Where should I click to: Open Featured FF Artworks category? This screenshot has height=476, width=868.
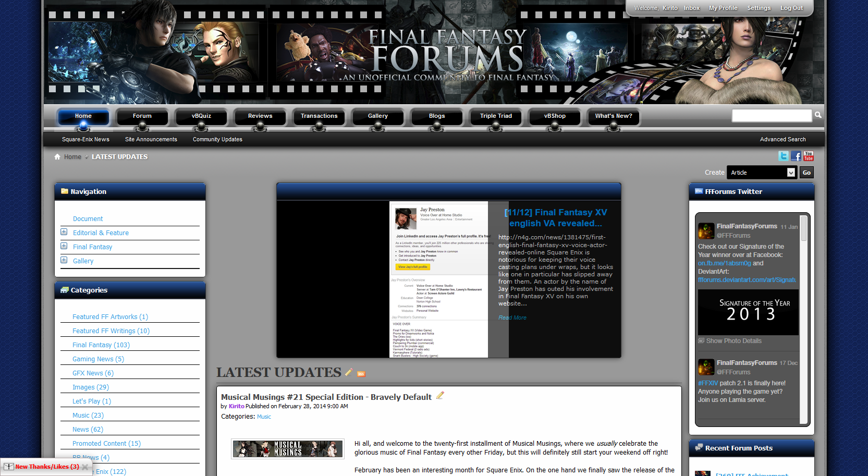click(110, 316)
